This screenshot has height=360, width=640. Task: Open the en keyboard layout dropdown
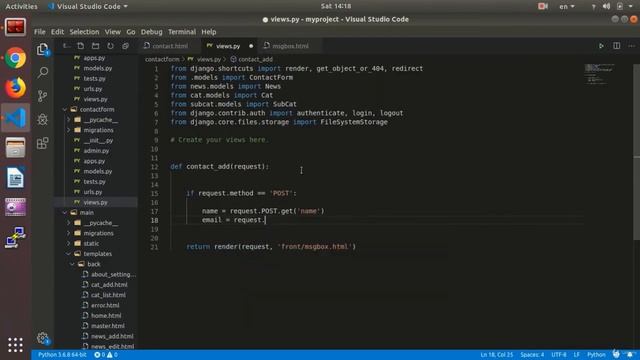tap(567, 7)
